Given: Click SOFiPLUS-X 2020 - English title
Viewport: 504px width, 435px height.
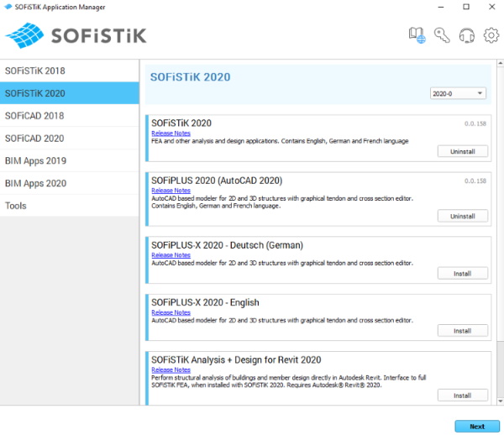Looking at the screenshot, I should 205,302.
